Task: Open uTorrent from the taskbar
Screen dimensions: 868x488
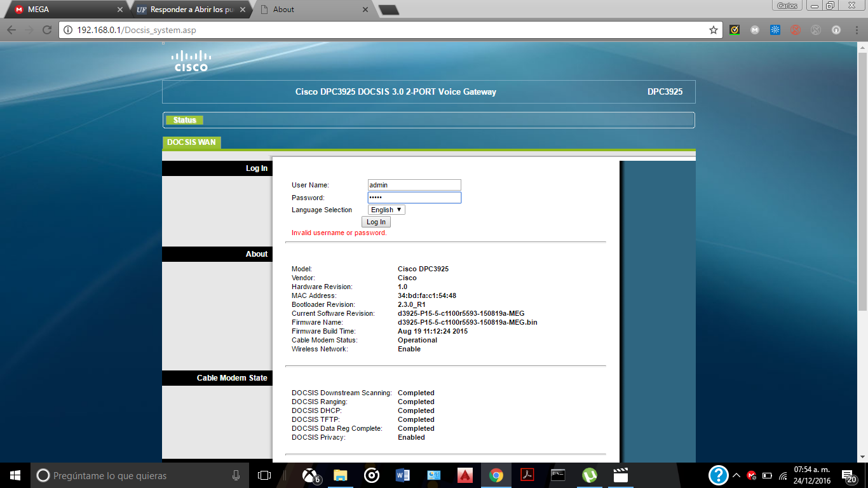Action: (590, 475)
